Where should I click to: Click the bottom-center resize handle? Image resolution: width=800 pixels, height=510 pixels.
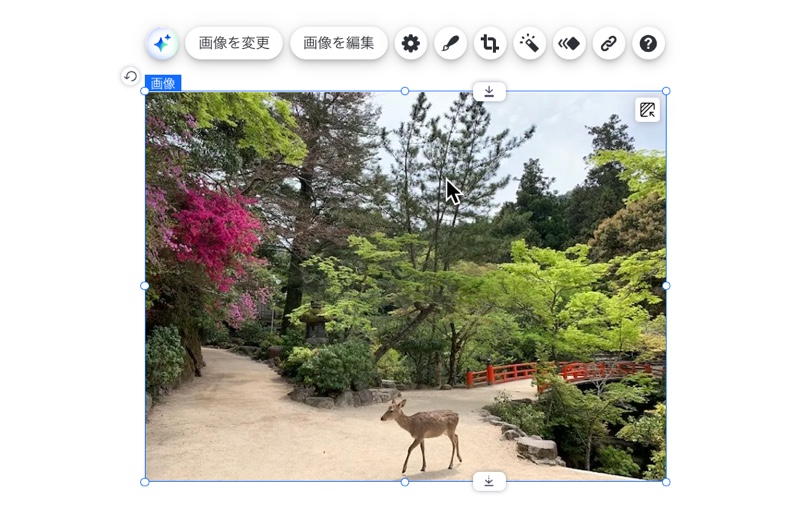click(405, 482)
